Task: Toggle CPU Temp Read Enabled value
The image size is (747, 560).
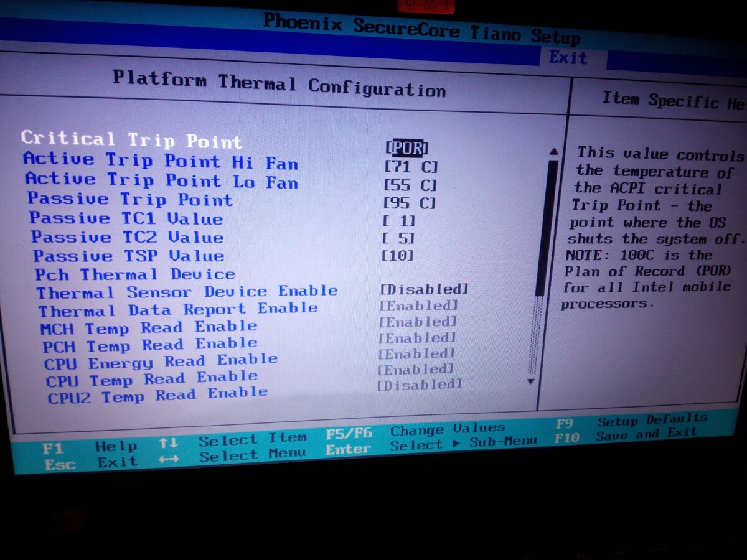Action: point(416,370)
